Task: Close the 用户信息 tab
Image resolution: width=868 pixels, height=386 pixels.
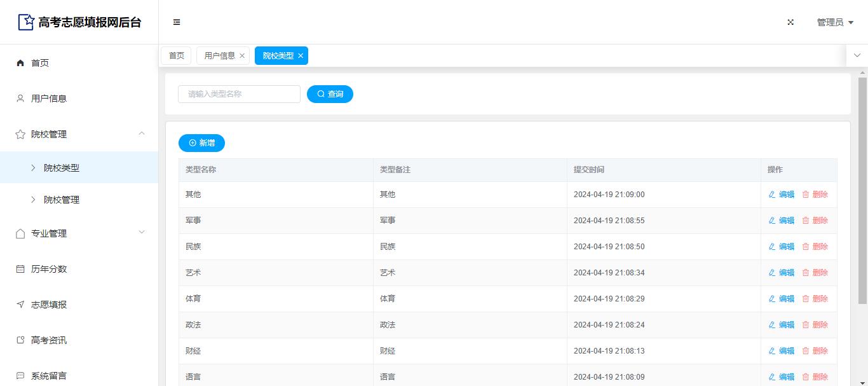Action: click(242, 56)
